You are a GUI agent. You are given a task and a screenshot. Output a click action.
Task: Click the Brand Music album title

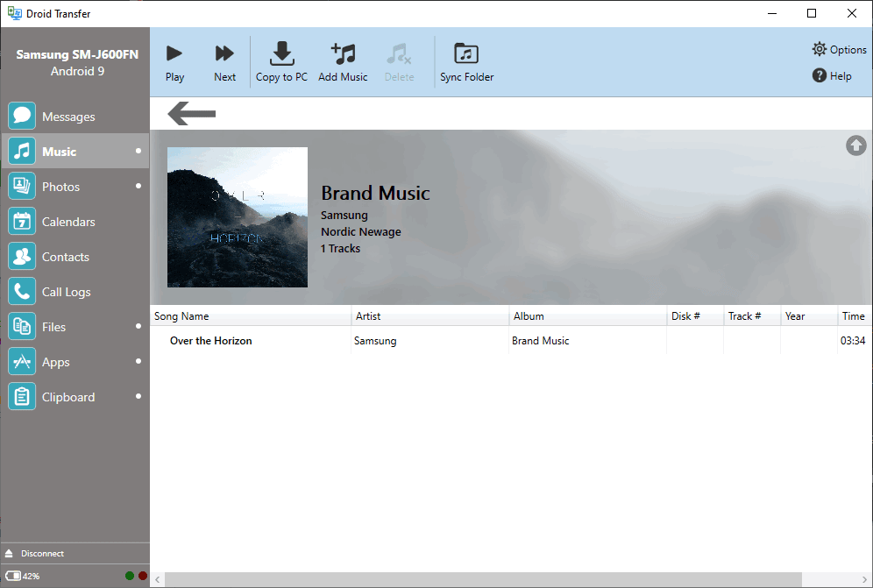point(376,193)
